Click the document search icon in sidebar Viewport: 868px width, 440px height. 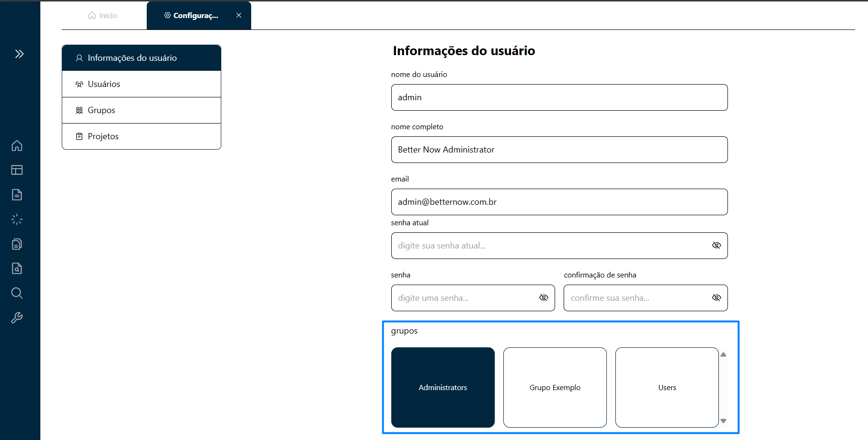(17, 268)
